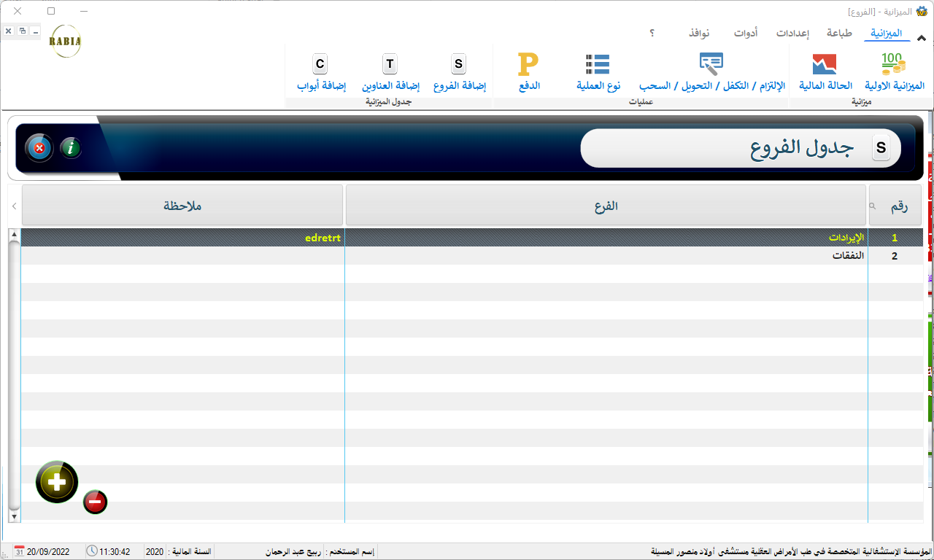Click the green info button in header
The width and height of the screenshot is (934, 560).
tap(71, 148)
